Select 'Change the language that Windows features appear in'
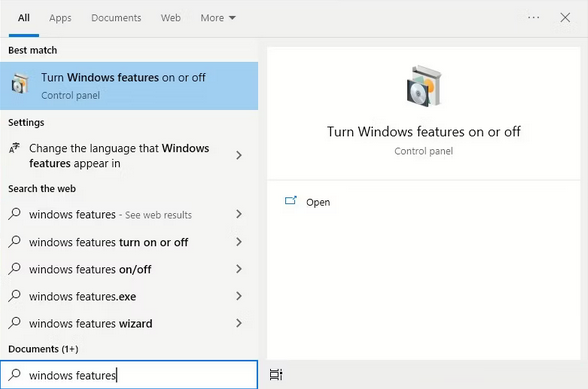588x389 pixels. (x=129, y=156)
